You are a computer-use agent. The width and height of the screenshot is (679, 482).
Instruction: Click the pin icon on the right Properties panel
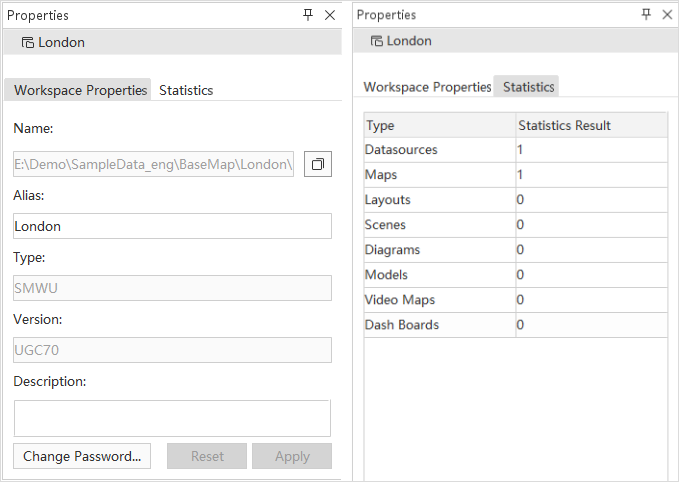(646, 14)
